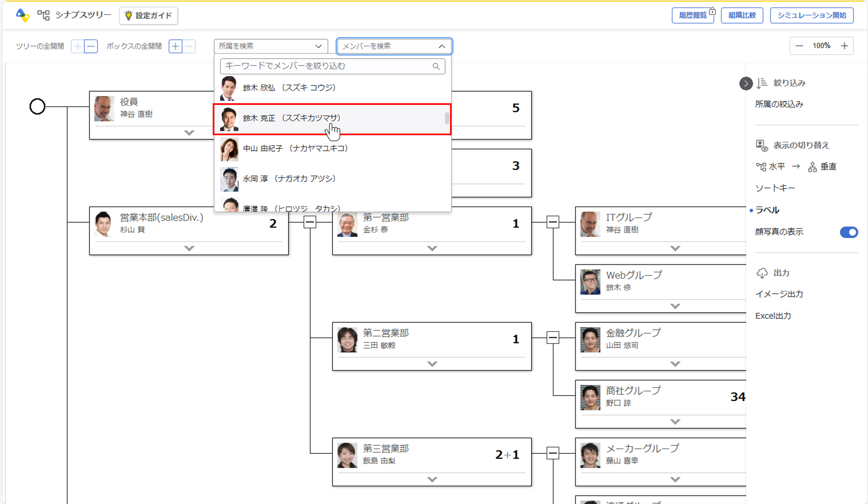This screenshot has width=868, height=504.
Task: Open all boxes with plus icon
Action: pos(175,46)
